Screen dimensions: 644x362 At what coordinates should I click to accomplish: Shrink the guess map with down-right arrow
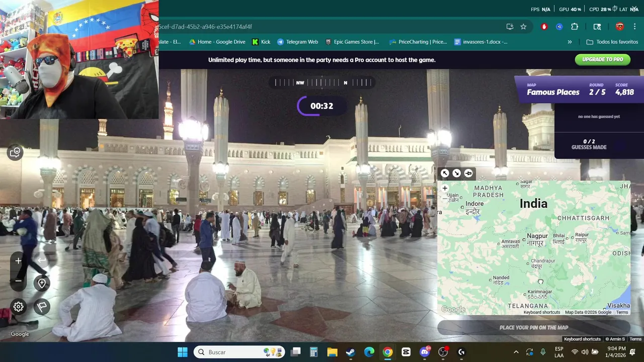(456, 173)
